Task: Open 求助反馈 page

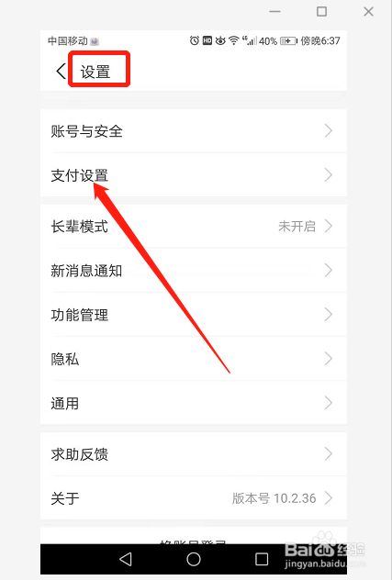Action: (194, 454)
